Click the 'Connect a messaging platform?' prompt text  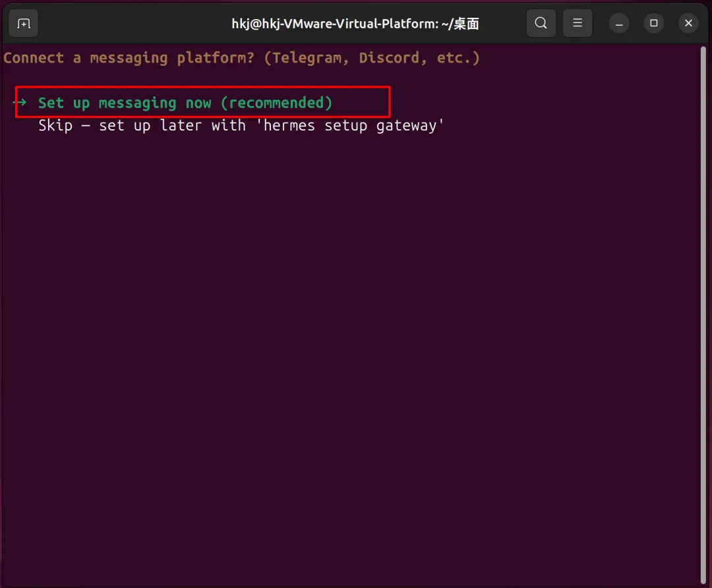tap(241, 57)
